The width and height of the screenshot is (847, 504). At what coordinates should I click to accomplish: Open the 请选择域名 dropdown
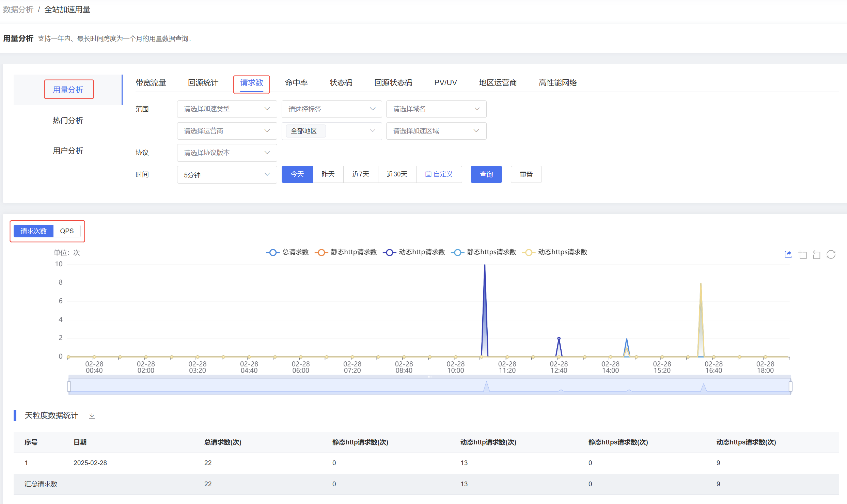click(436, 109)
